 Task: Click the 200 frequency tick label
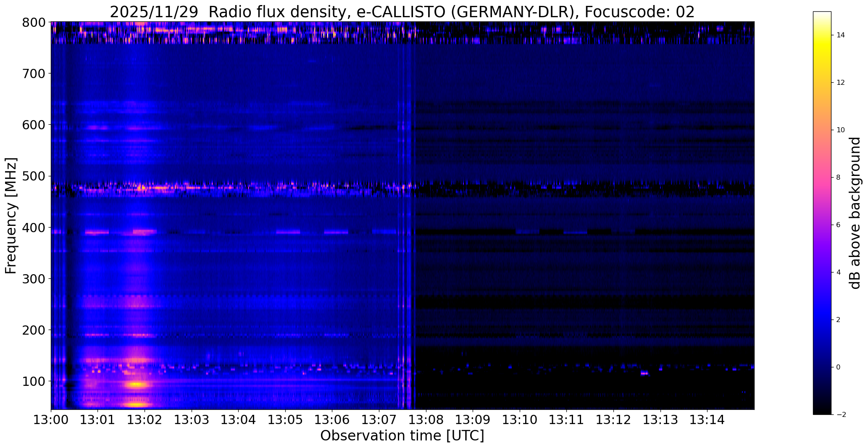(x=34, y=330)
